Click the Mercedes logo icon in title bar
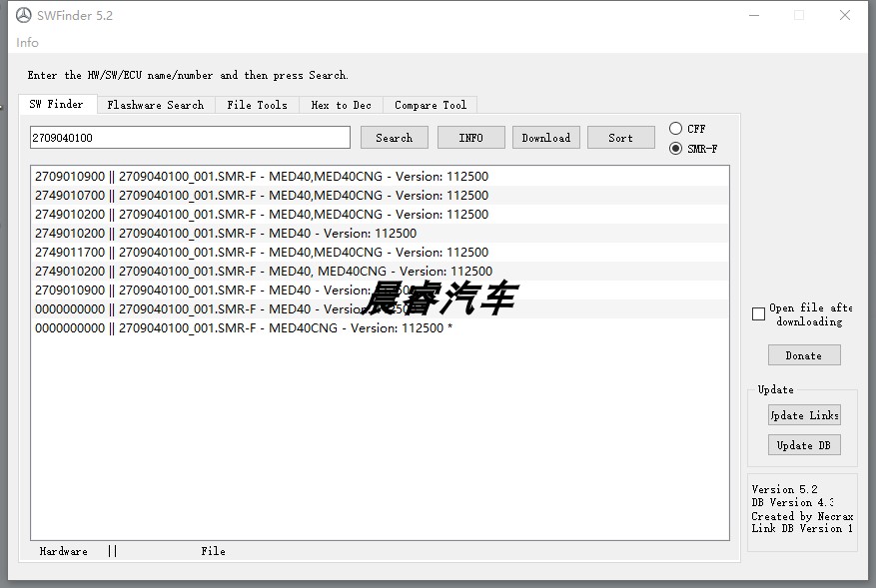The image size is (876, 588). coord(23,15)
